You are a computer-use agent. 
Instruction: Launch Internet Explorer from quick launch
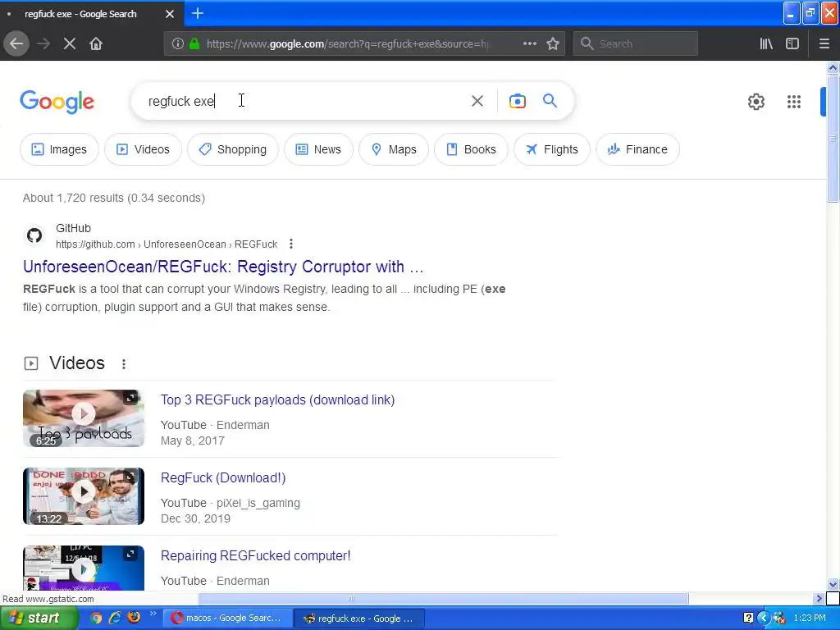115,618
